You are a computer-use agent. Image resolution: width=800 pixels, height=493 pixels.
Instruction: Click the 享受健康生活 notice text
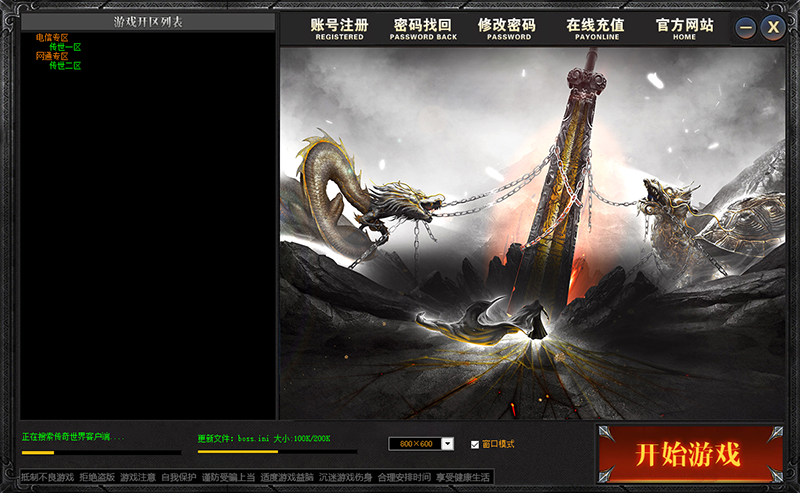463,477
